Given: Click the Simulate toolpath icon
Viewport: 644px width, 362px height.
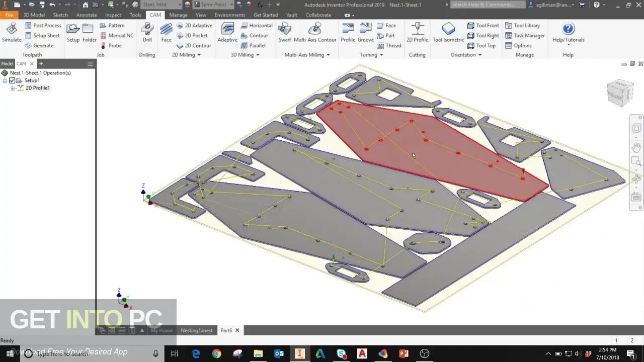Looking at the screenshot, I should tap(12, 33).
